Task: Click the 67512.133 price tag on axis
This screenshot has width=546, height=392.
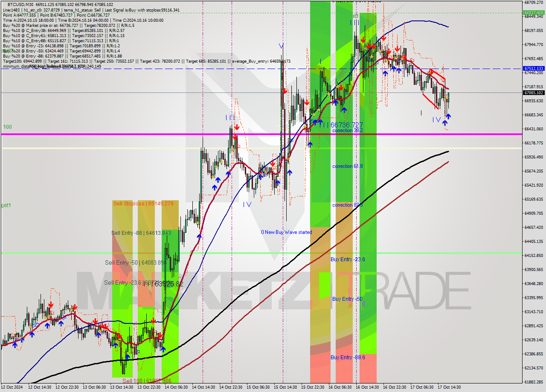Action: [534, 68]
